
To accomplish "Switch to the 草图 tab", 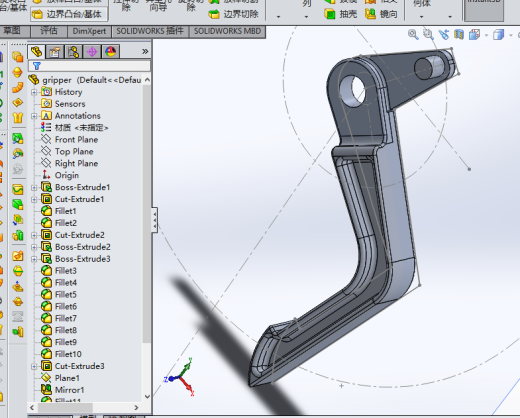I will pyautogui.click(x=12, y=31).
